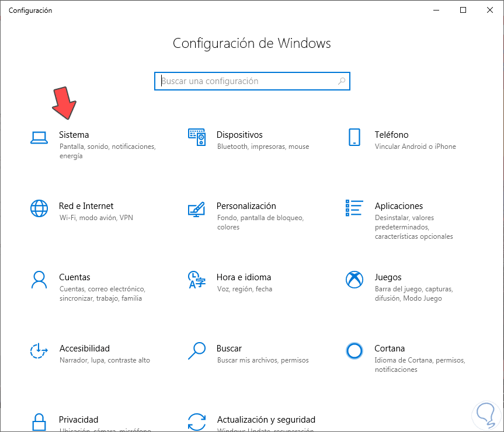This screenshot has width=504, height=432.
Task: Click the Cortana circle icon
Action: point(354,351)
